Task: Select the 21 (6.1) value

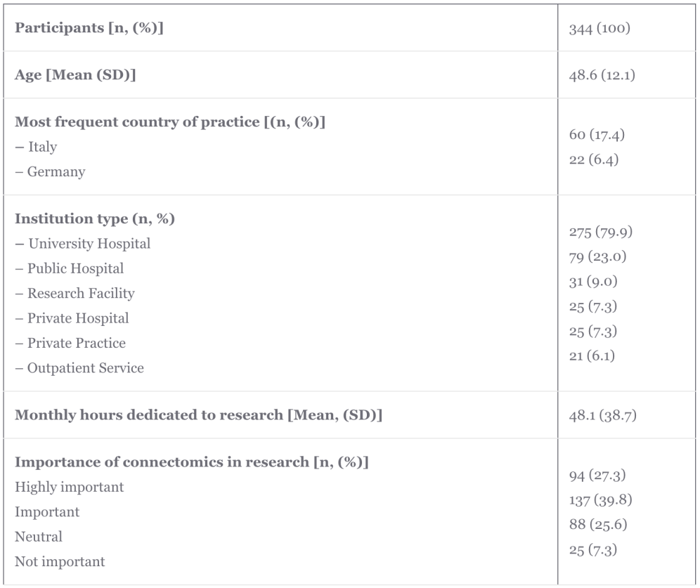Action: click(x=592, y=356)
